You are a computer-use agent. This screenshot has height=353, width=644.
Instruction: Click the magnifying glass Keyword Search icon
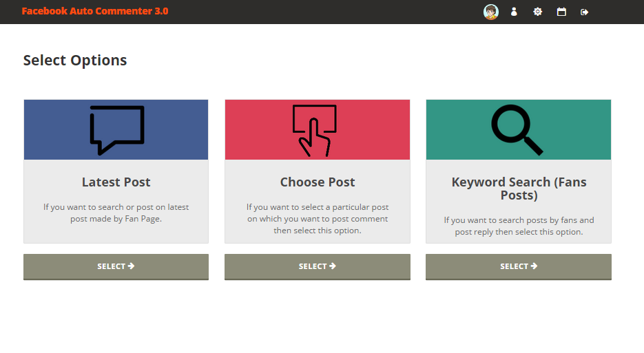tap(517, 129)
